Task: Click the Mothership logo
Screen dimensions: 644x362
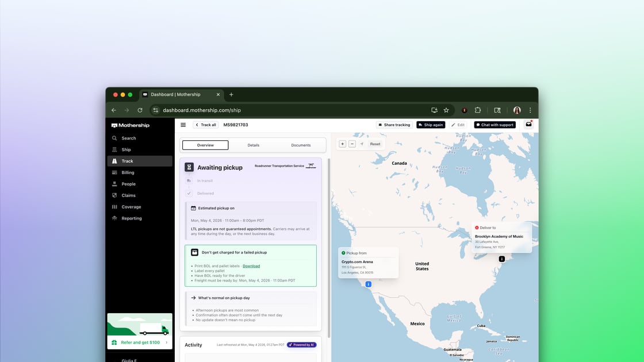Action: click(131, 125)
